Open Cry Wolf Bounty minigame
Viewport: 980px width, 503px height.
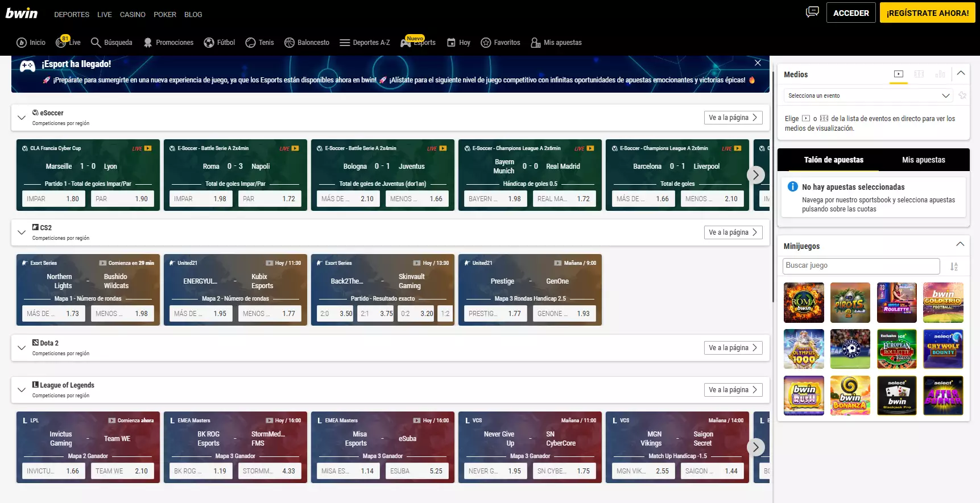[x=943, y=349]
